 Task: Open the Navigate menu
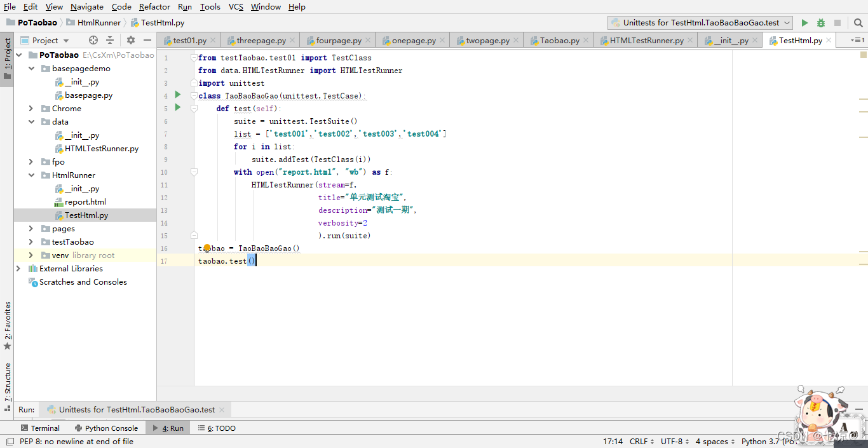(87, 7)
